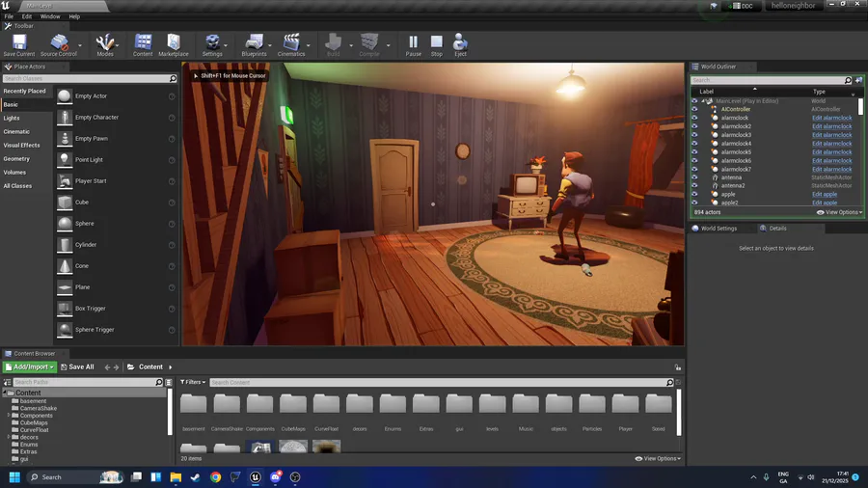
Task: Select the Empty Pawn item
Action: (x=117, y=139)
